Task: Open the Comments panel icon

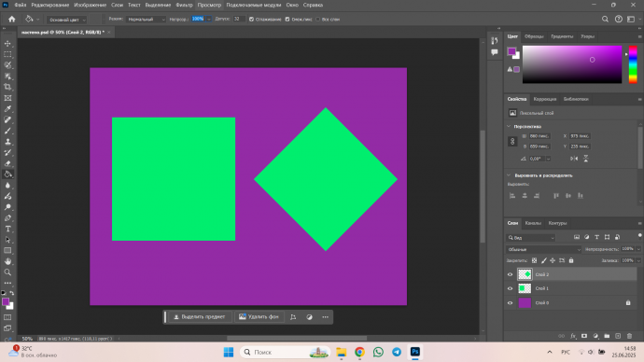Action: point(495,52)
